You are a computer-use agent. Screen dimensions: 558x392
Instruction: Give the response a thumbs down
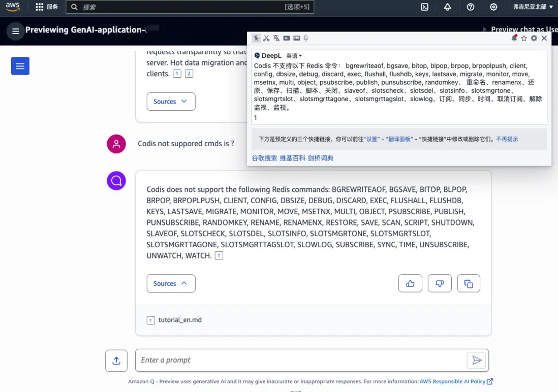click(x=439, y=283)
